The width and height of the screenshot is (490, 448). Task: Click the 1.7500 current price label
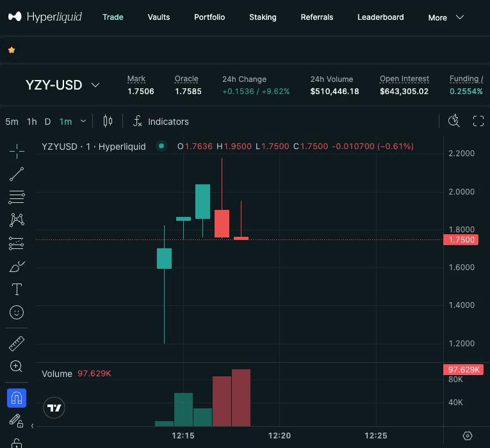pos(461,240)
